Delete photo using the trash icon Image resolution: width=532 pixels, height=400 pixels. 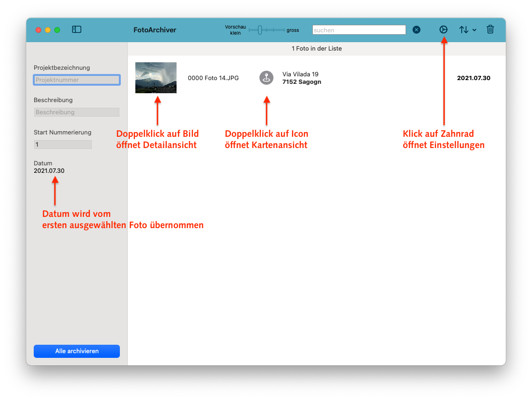490,30
